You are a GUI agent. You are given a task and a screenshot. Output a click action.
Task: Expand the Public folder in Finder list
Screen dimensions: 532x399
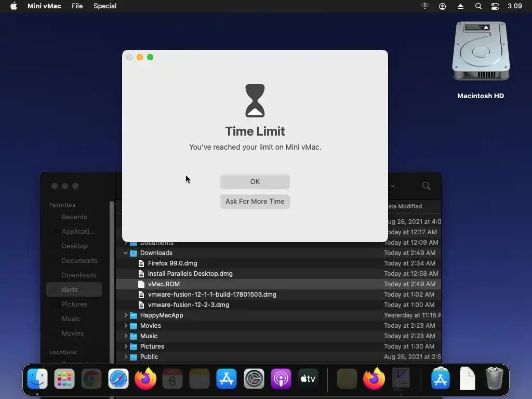click(126, 357)
